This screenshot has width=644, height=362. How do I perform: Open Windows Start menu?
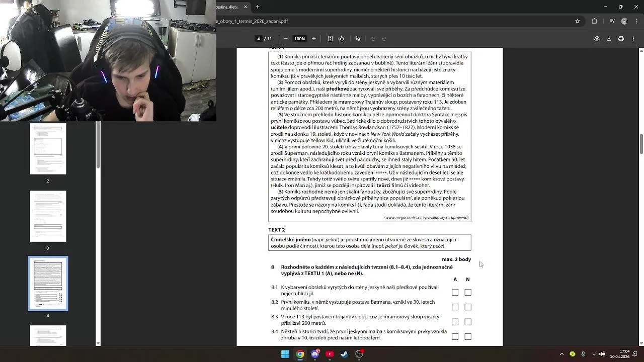click(x=285, y=354)
